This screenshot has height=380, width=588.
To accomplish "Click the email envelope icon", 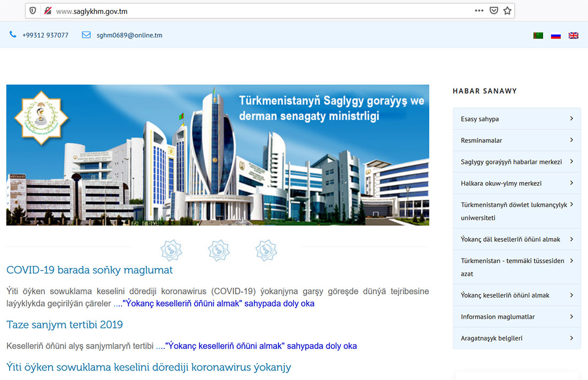I will (86, 34).
